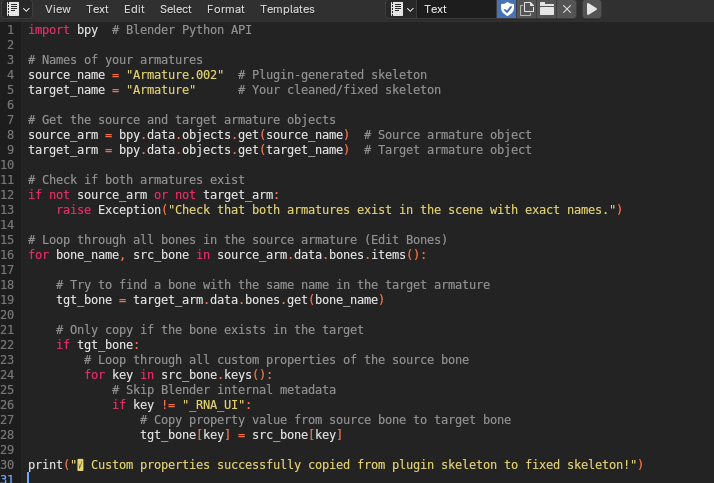
Task: Open the View menu
Action: 58,9
